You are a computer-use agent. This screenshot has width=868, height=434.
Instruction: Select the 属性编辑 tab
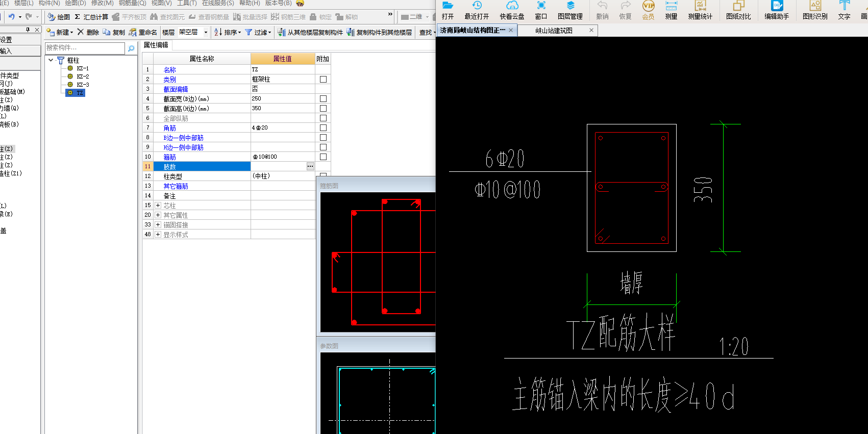[156, 45]
